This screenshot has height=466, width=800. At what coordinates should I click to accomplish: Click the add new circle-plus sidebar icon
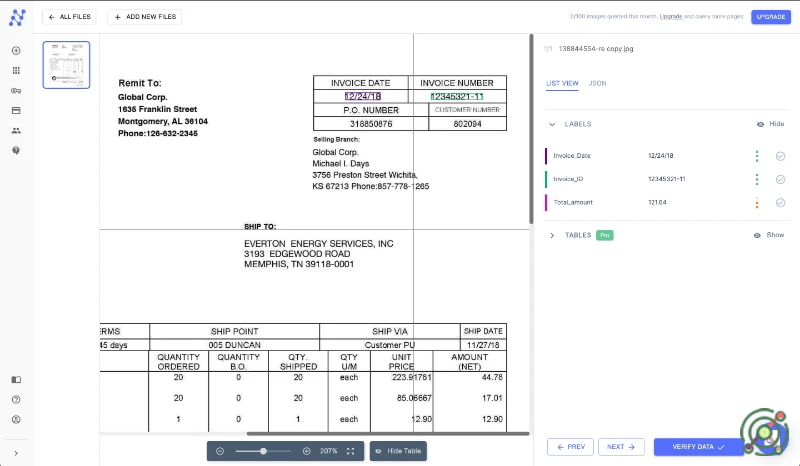(x=16, y=51)
